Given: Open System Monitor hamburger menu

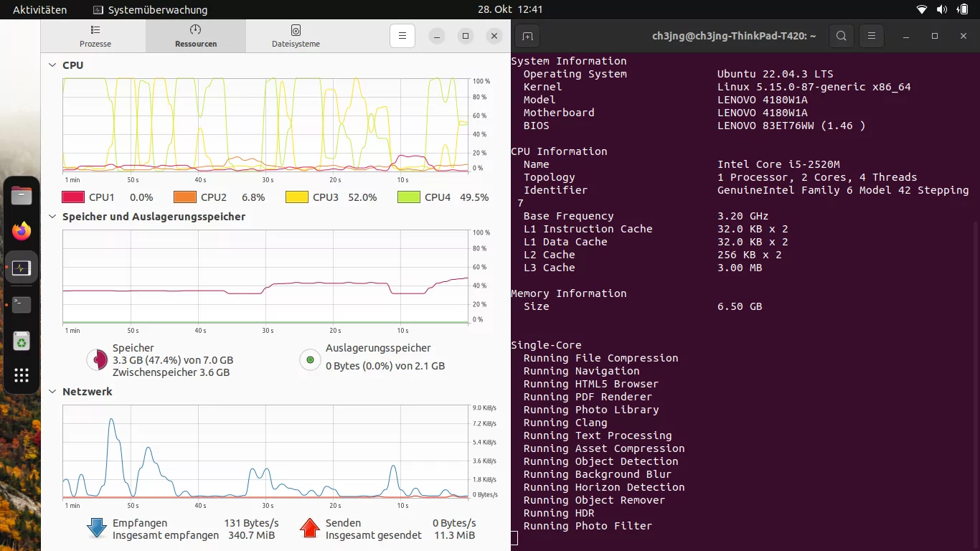Looking at the screenshot, I should pyautogui.click(x=402, y=36).
